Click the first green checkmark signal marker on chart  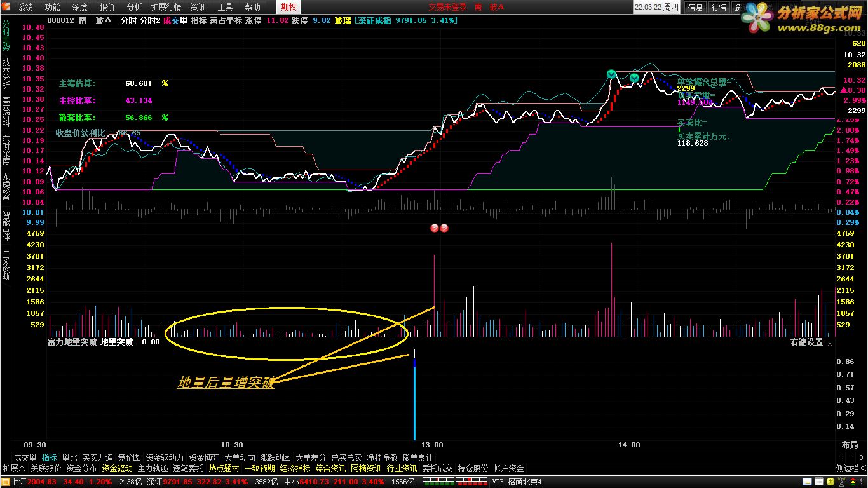[x=611, y=74]
